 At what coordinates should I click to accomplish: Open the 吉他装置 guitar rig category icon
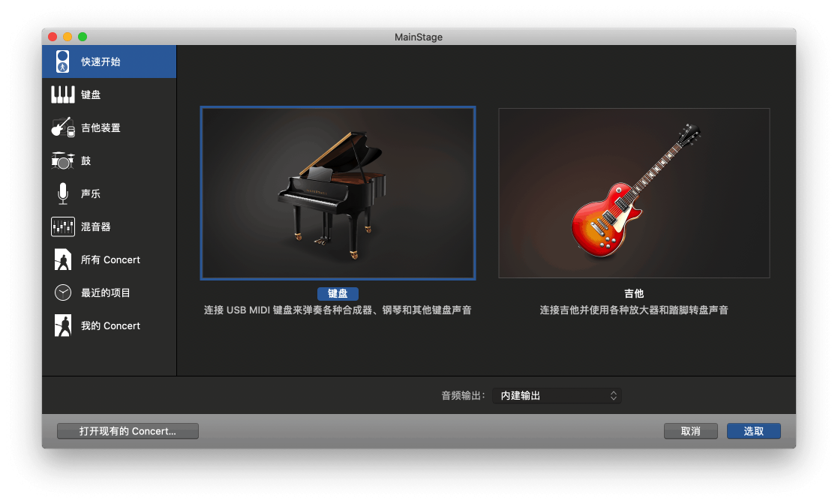[65, 127]
